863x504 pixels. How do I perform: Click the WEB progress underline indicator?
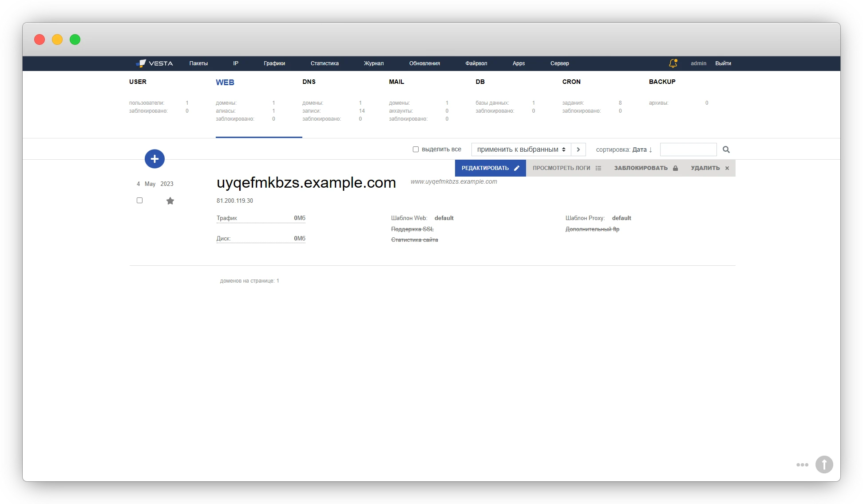click(x=259, y=137)
